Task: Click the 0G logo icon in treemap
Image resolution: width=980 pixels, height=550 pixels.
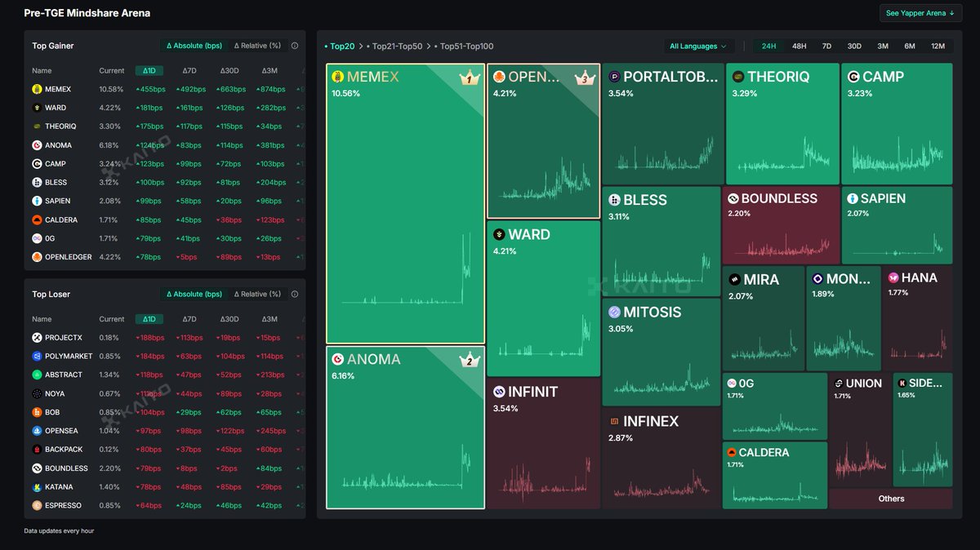Action: coord(732,383)
